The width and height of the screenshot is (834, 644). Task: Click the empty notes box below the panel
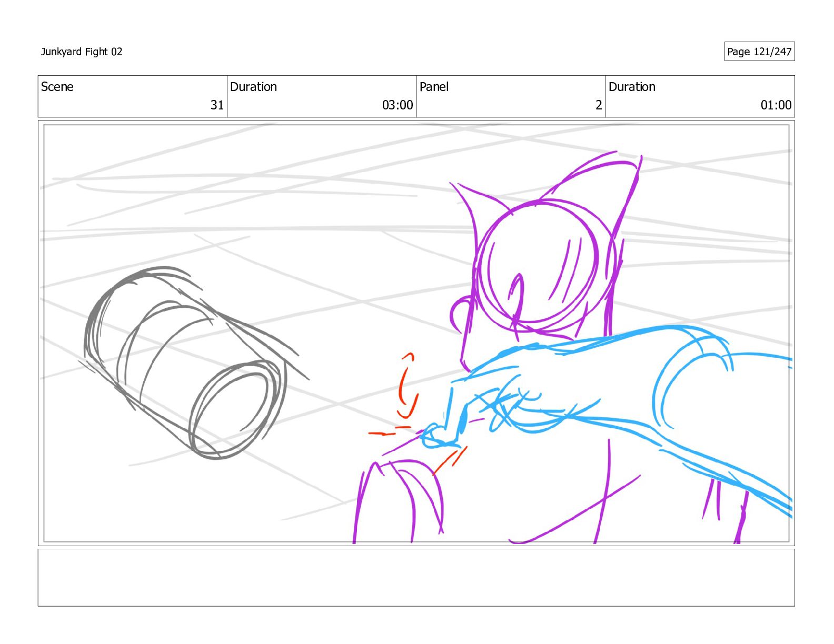(416, 578)
